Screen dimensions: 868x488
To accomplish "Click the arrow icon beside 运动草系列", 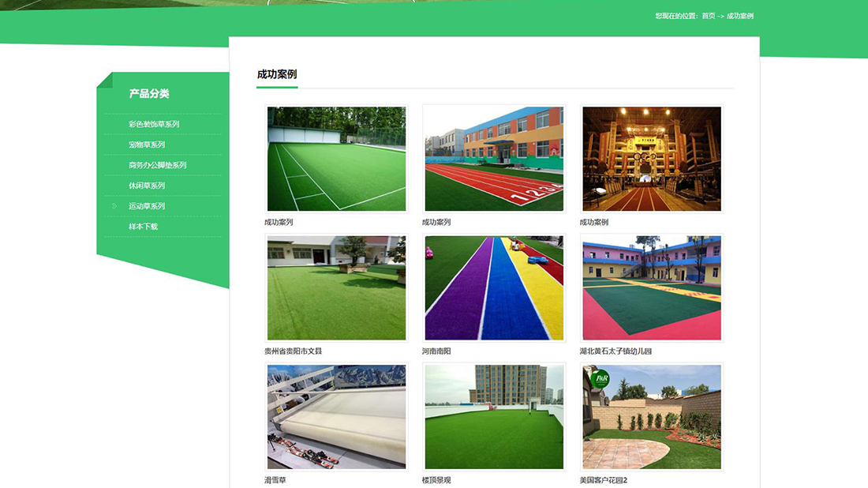I will (x=114, y=206).
